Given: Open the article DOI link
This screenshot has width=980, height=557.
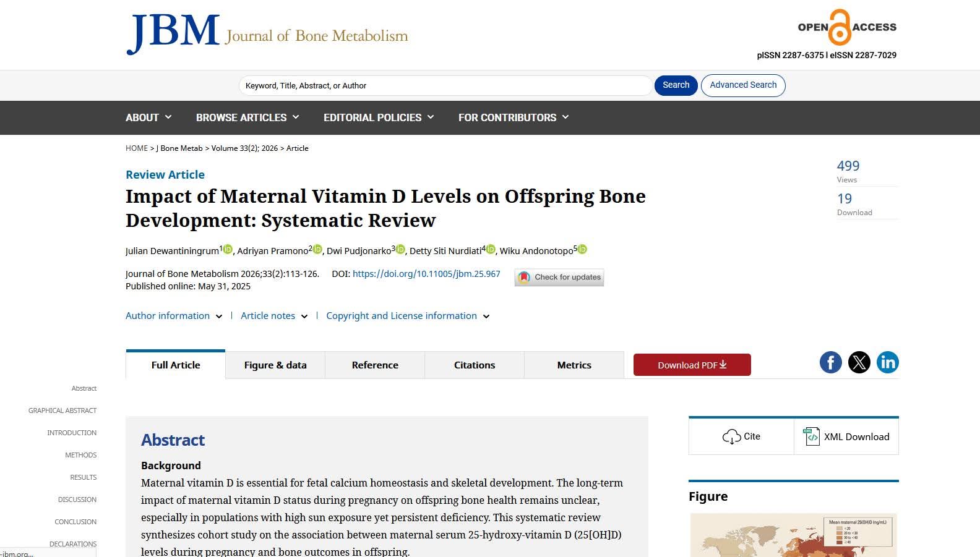Looking at the screenshot, I should 426,274.
